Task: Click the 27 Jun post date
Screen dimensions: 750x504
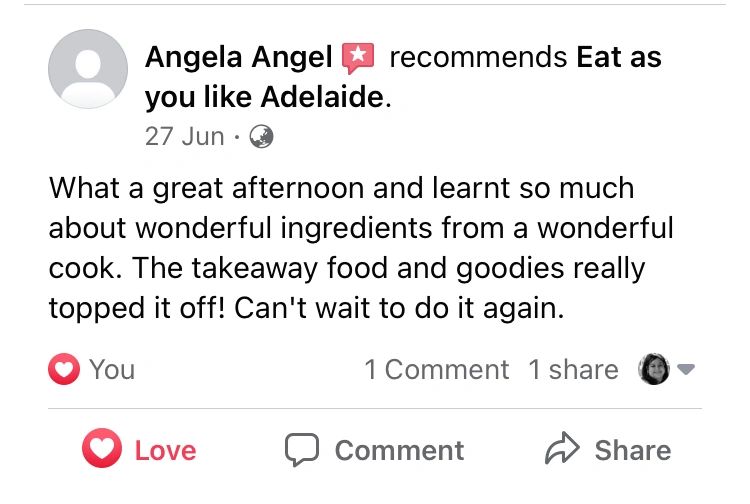Action: pos(184,137)
